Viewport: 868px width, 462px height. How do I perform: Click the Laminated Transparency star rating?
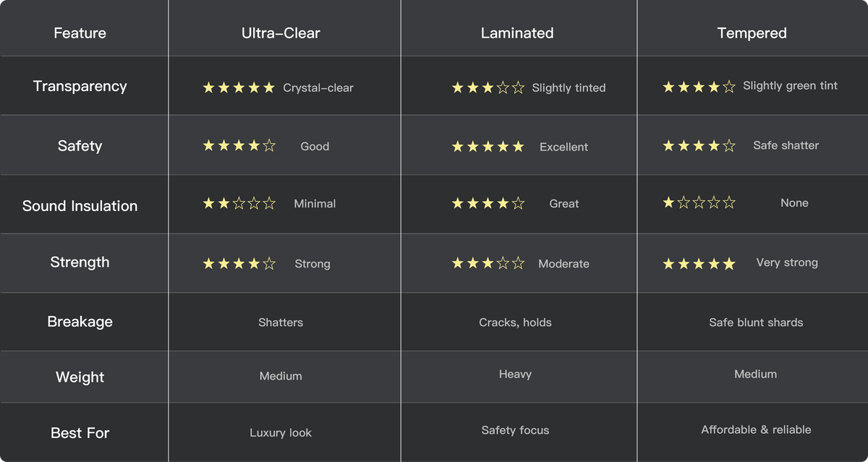coord(488,88)
